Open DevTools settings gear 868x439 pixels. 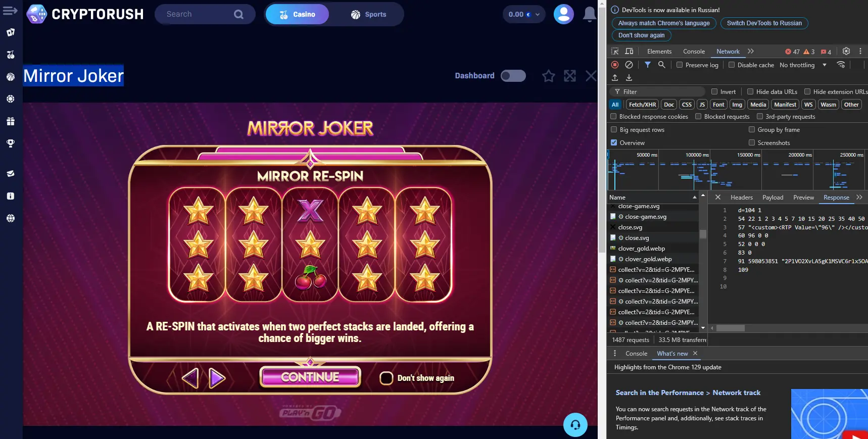pos(846,52)
